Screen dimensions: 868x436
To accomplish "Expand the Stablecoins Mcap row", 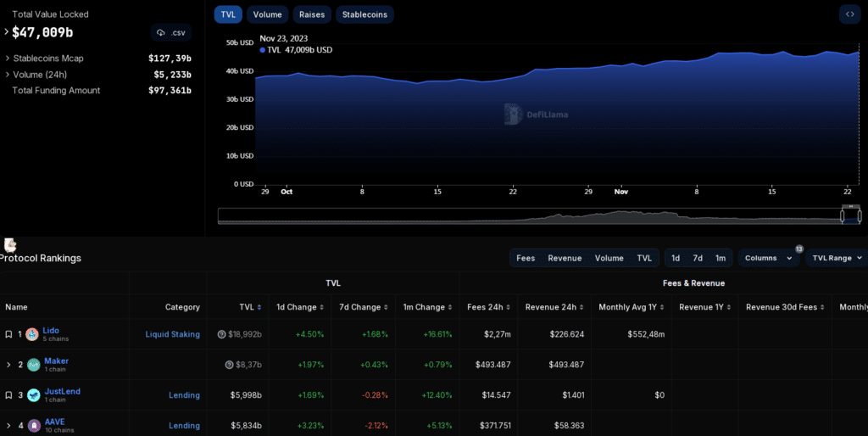I will click(7, 59).
